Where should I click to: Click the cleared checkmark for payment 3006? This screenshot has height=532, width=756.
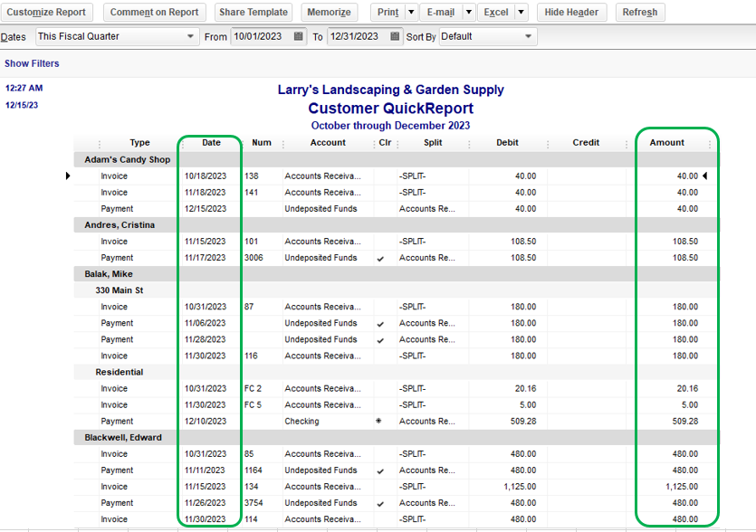380,259
